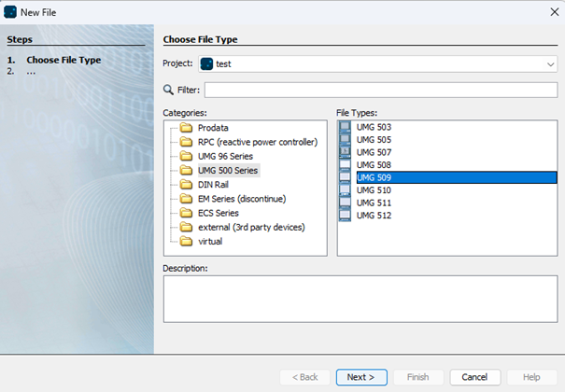Viewport: 565px width, 392px height.
Task: Select RPC (reactive power controller) category
Action: (258, 142)
